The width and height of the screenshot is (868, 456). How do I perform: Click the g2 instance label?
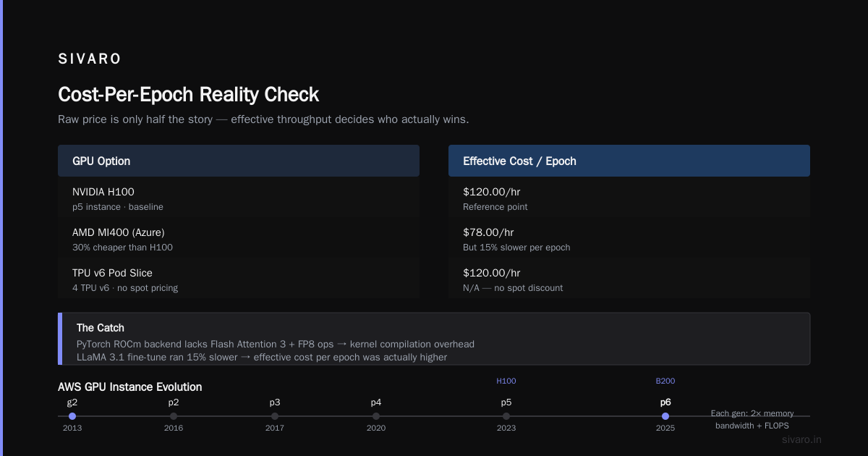pyautogui.click(x=72, y=402)
